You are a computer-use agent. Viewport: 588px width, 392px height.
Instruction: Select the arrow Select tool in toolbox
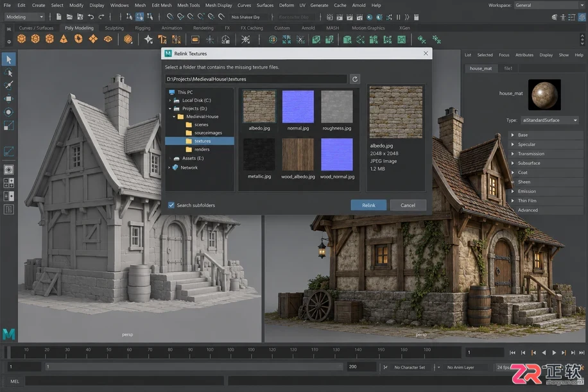click(x=8, y=59)
